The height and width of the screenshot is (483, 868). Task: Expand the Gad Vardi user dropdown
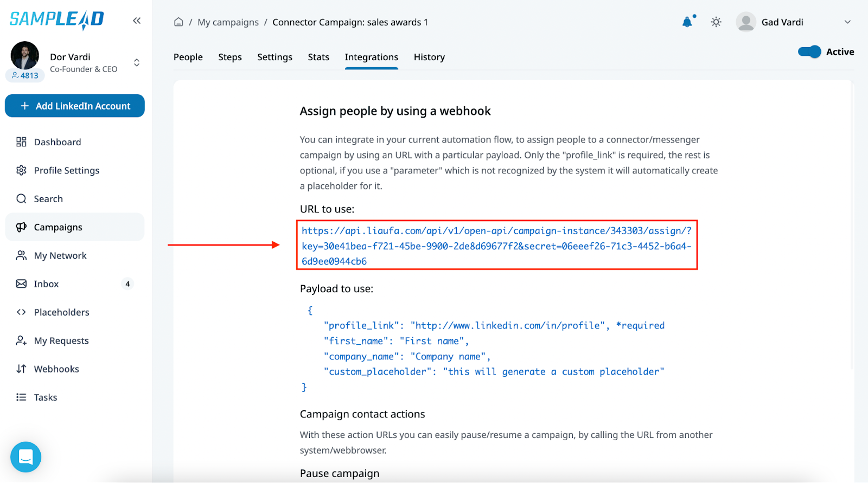tap(847, 22)
